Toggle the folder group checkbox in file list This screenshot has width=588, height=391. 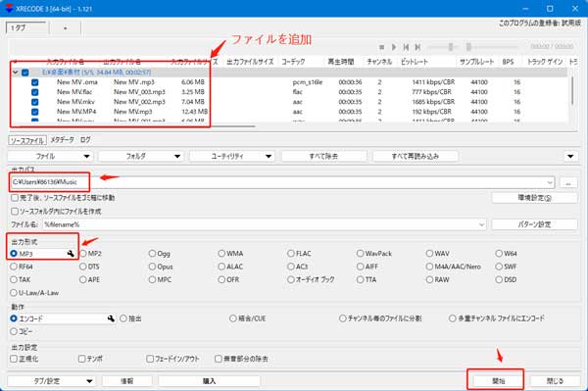click(x=25, y=73)
